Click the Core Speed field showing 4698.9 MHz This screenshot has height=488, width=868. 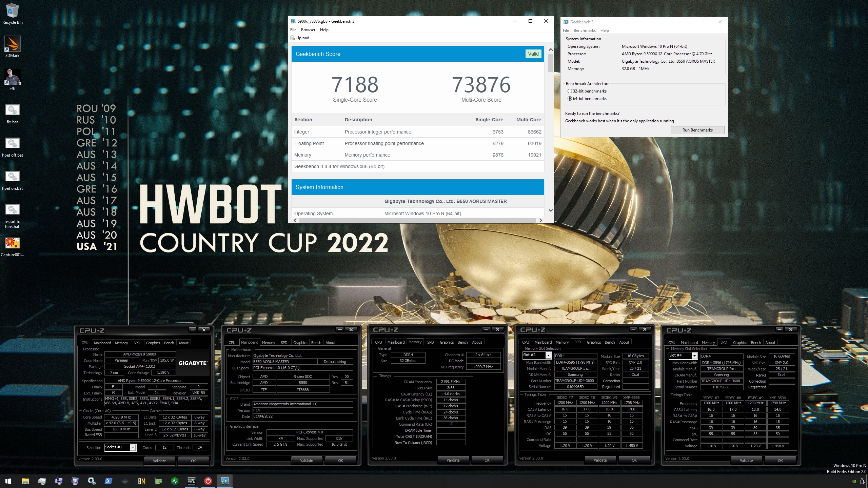[121, 417]
